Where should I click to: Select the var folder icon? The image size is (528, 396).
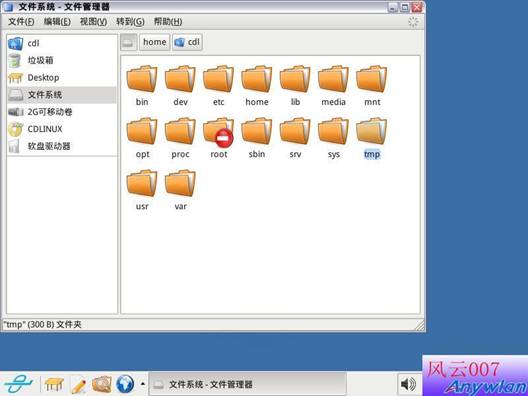(x=180, y=184)
